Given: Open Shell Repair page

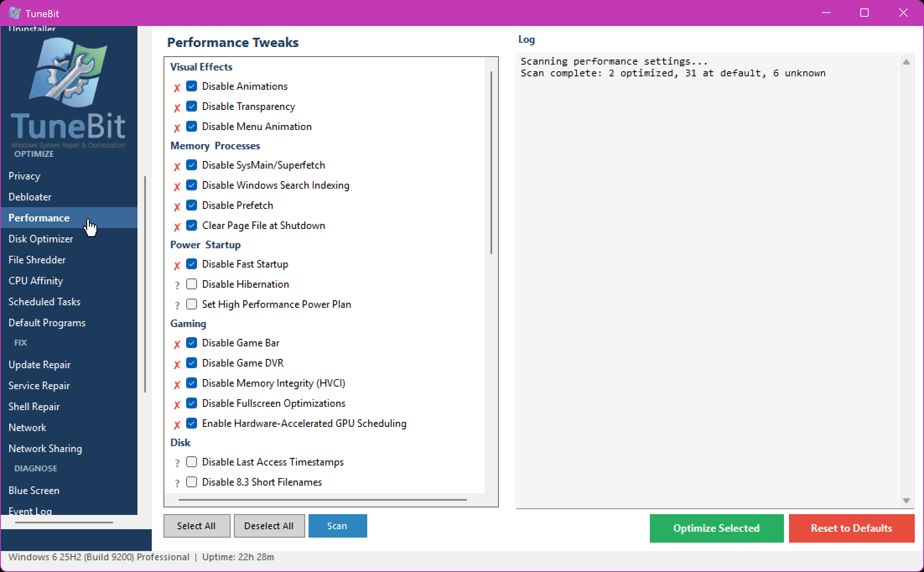Looking at the screenshot, I should 69,406.
